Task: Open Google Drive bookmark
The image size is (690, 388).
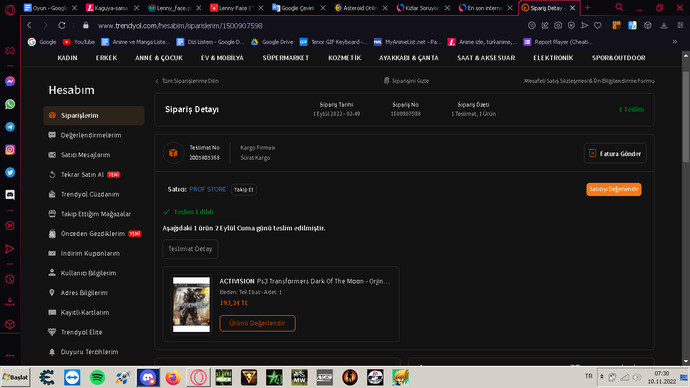Action: pyautogui.click(x=272, y=42)
